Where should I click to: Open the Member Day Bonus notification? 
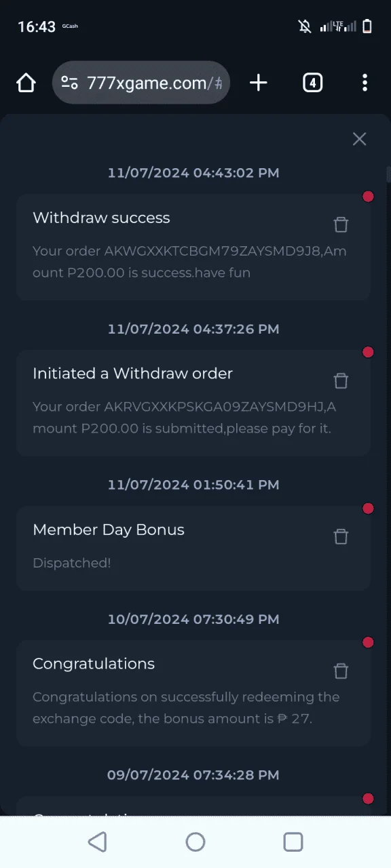point(193,549)
